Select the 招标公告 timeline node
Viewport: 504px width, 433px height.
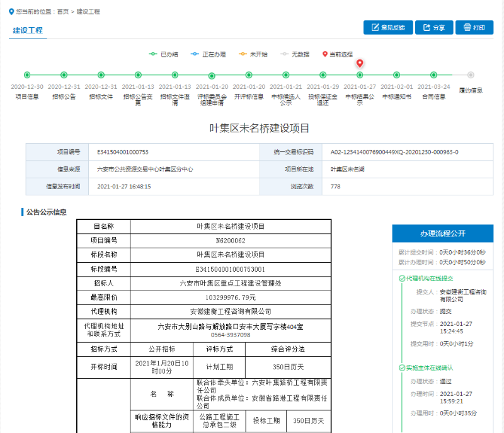[x=64, y=75]
